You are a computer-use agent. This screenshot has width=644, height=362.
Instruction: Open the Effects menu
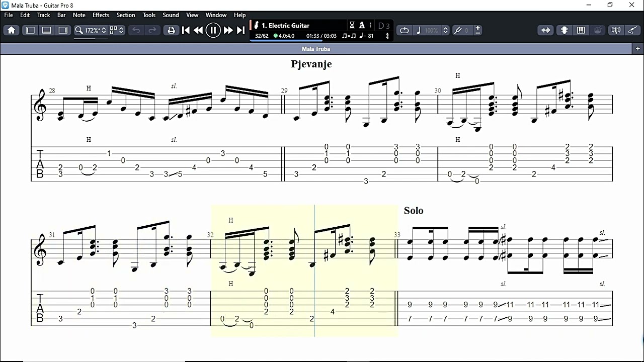click(101, 15)
